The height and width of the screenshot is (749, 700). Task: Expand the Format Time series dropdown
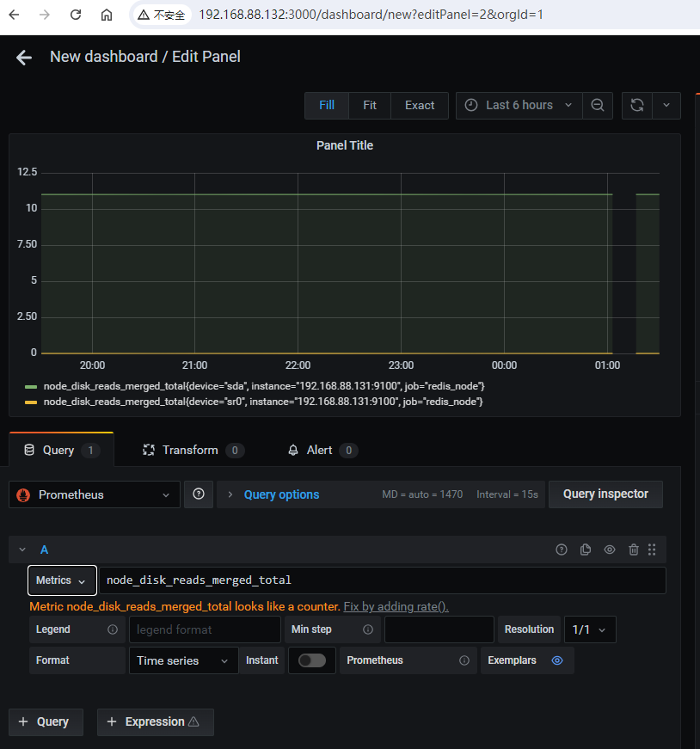(183, 660)
